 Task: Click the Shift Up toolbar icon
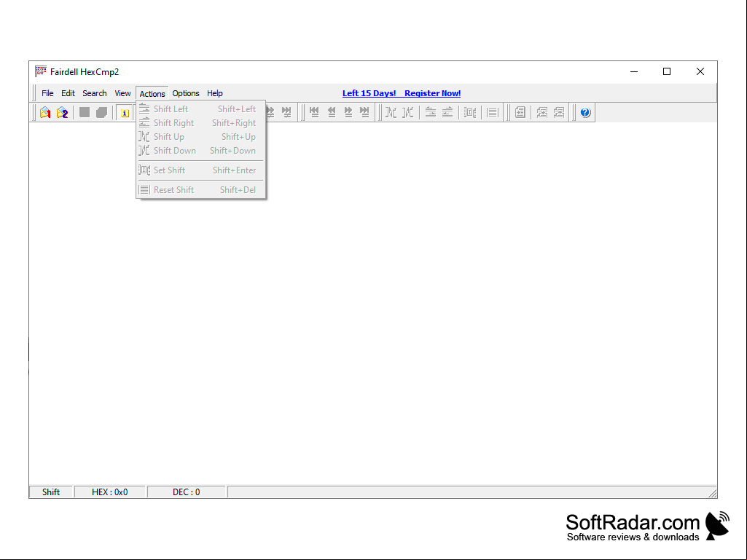(391, 112)
